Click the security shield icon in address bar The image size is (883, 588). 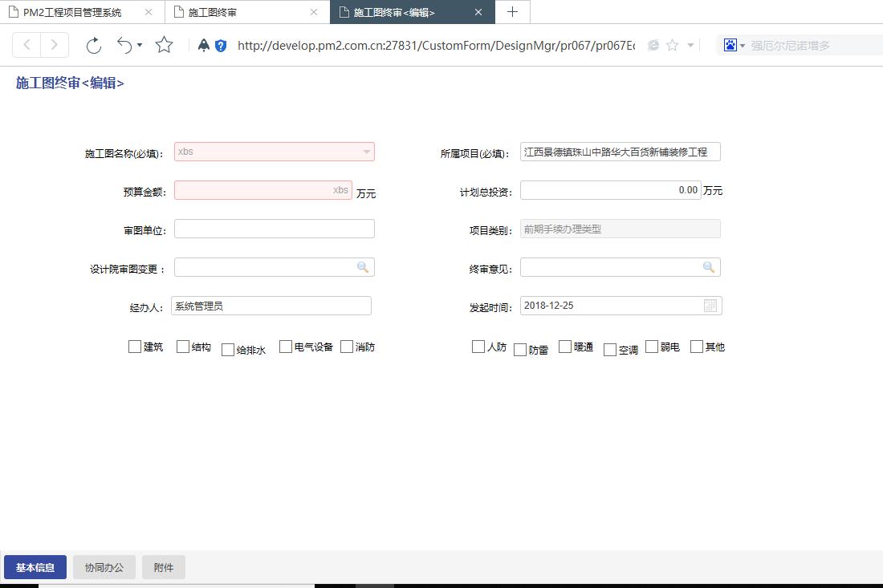click(221, 46)
